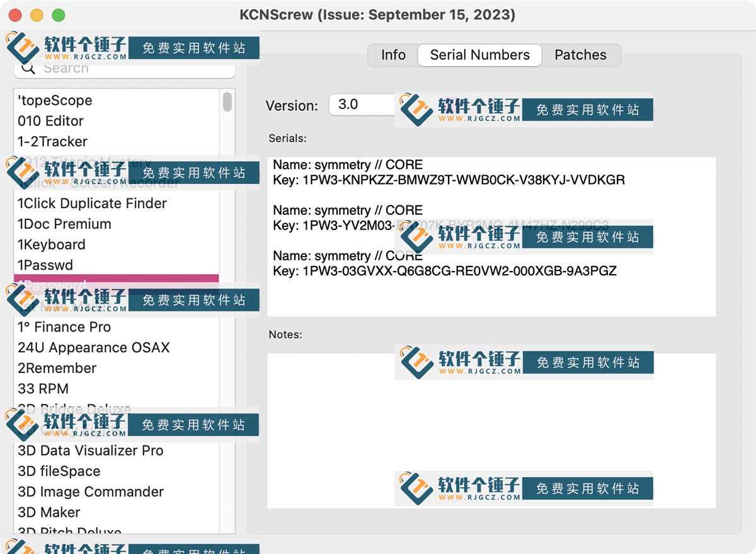Image resolution: width=756 pixels, height=554 pixels.
Task: Choose 1Click Duplicate Finder
Action: pos(117,203)
